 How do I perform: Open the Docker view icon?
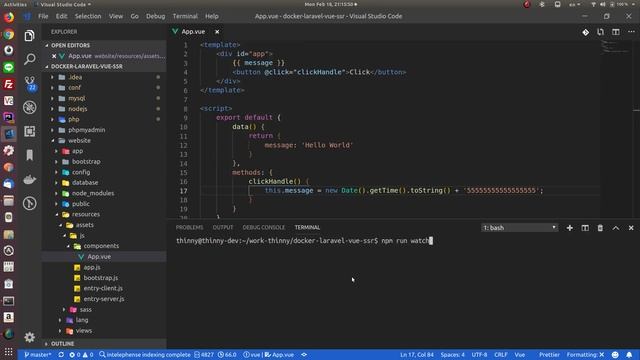tap(29, 179)
